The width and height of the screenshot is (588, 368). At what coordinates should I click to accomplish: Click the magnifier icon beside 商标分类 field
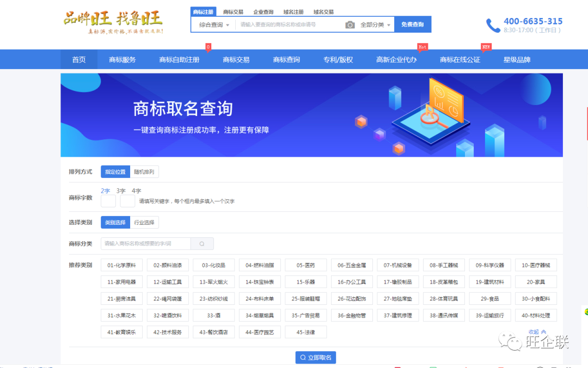[202, 244]
